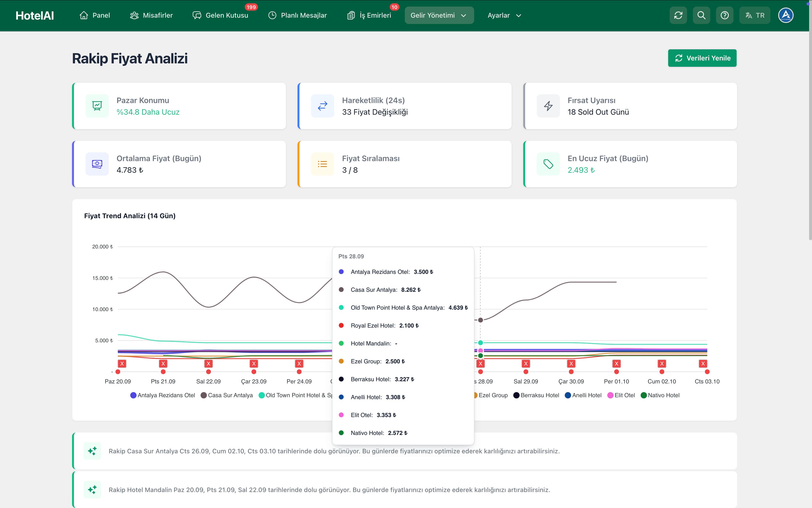Open İş Emirleri page
The width and height of the screenshot is (812, 508).
pyautogui.click(x=369, y=15)
